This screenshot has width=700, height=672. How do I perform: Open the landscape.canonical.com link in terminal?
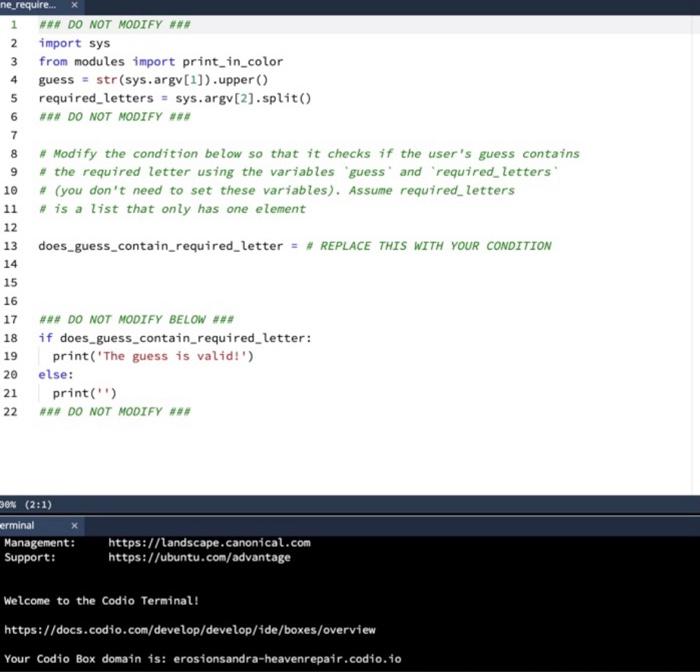209,543
